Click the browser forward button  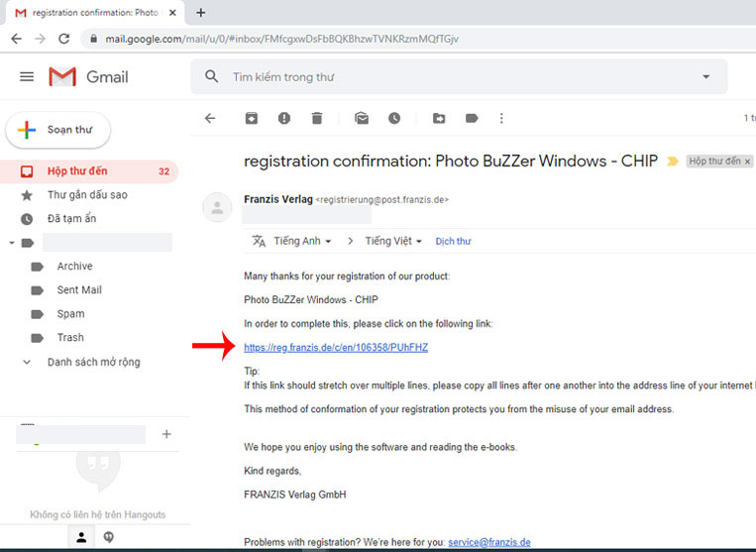[x=40, y=39]
